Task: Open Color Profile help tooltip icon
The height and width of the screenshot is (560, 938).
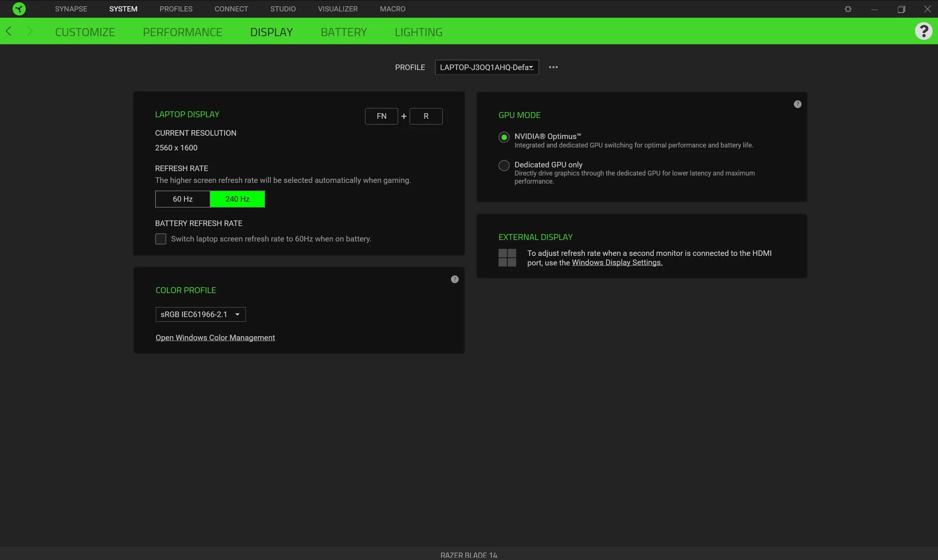Action: click(455, 279)
